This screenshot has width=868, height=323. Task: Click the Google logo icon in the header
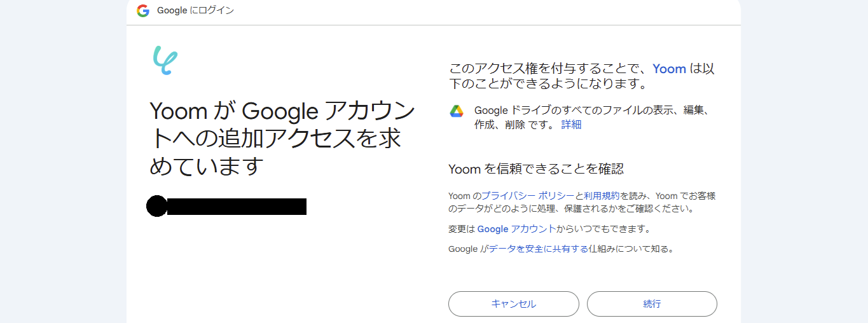(x=143, y=11)
